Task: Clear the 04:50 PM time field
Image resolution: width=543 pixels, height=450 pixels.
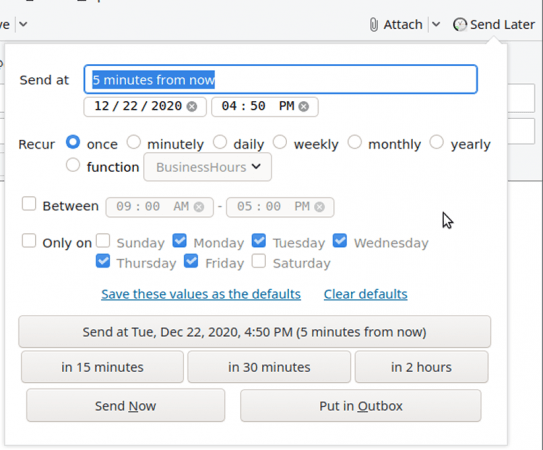Action: tap(304, 106)
